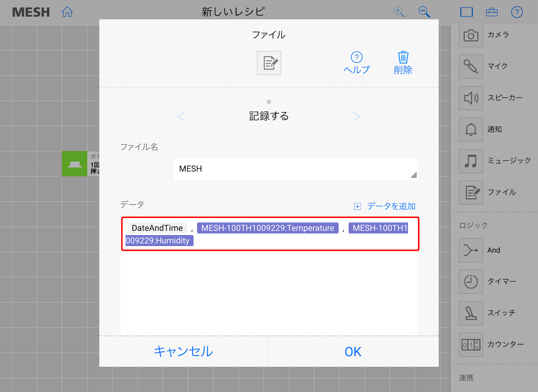
Task: Select the カウンター counter block icon
Action: (471, 345)
